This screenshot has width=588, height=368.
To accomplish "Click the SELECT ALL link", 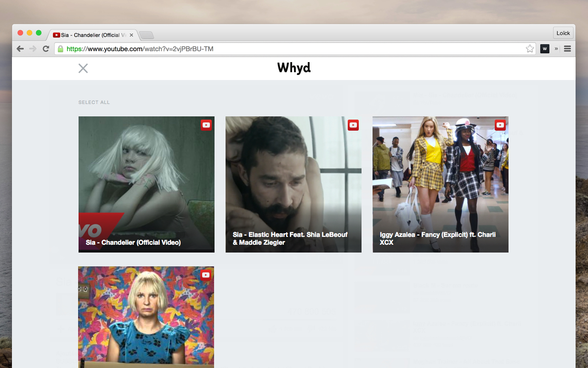I will click(x=94, y=102).
